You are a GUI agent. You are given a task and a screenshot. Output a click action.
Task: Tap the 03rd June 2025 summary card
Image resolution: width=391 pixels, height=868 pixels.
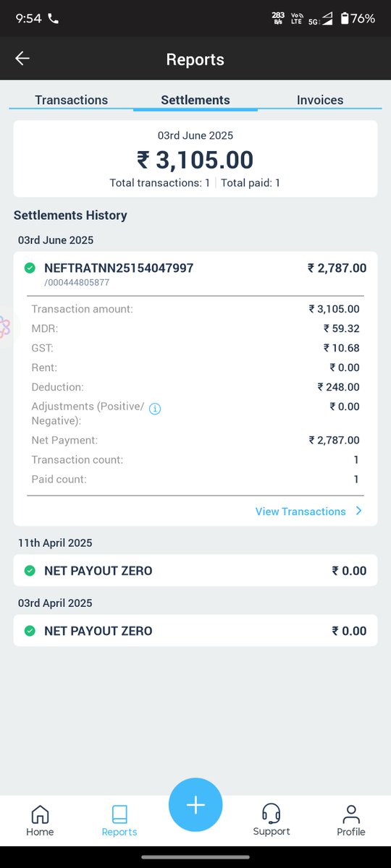point(195,159)
